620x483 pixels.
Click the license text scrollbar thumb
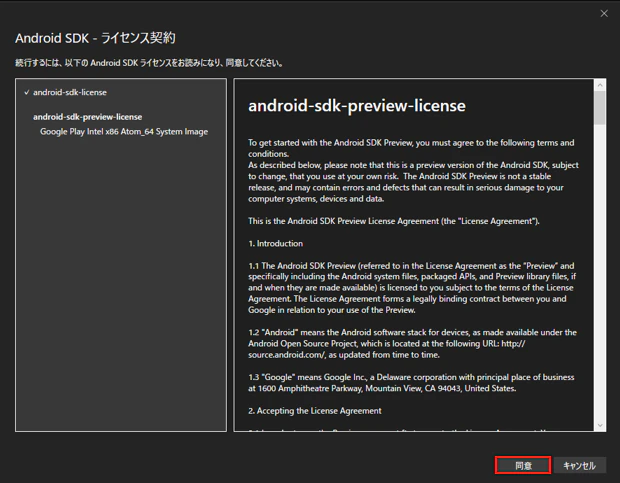click(x=600, y=108)
